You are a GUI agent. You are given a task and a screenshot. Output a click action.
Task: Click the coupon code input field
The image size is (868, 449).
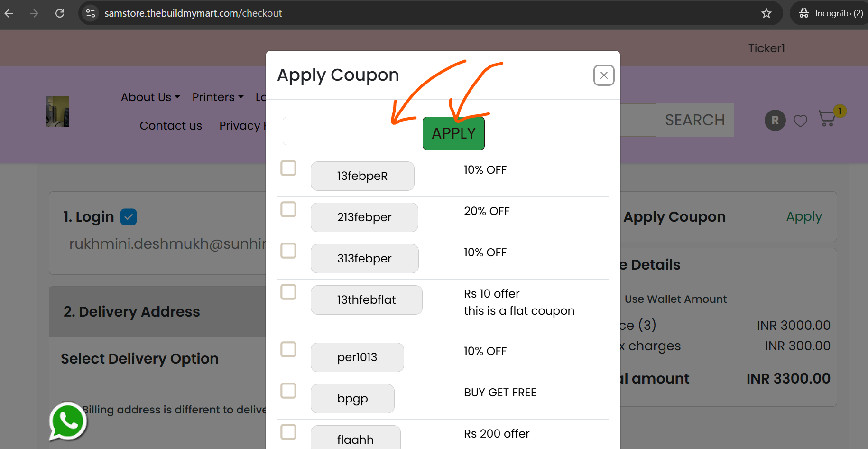click(x=353, y=131)
